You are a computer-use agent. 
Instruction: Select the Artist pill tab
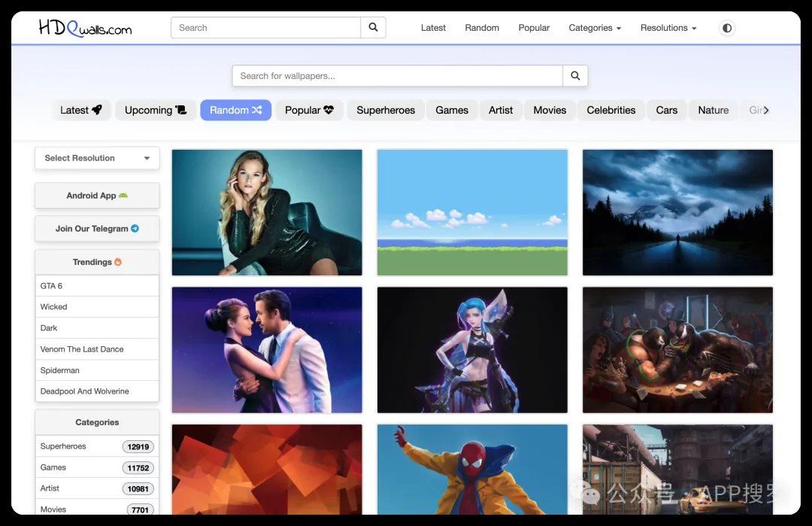tap(501, 110)
